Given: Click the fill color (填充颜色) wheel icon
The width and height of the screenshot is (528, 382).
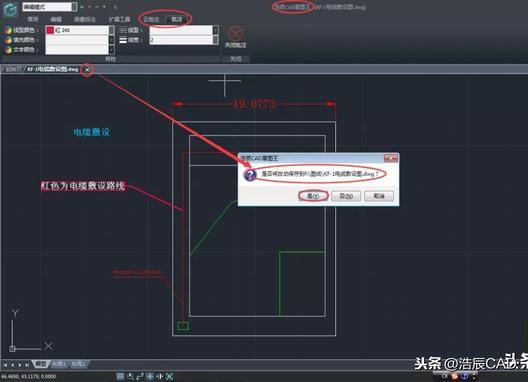Looking at the screenshot, I should (8, 40).
